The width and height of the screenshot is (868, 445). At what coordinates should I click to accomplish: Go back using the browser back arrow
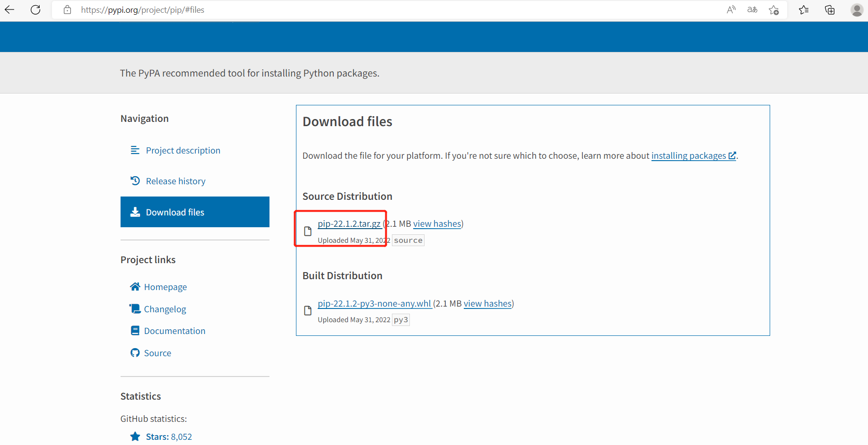[x=9, y=9]
